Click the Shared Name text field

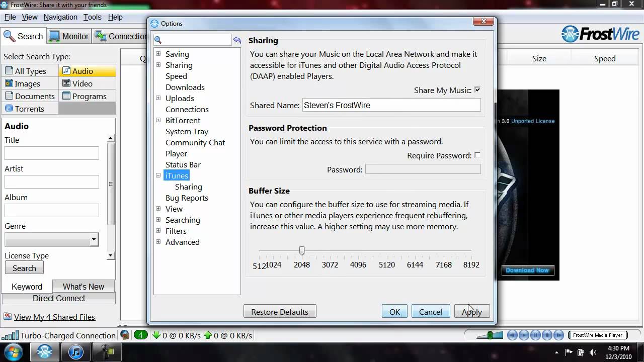tap(391, 105)
